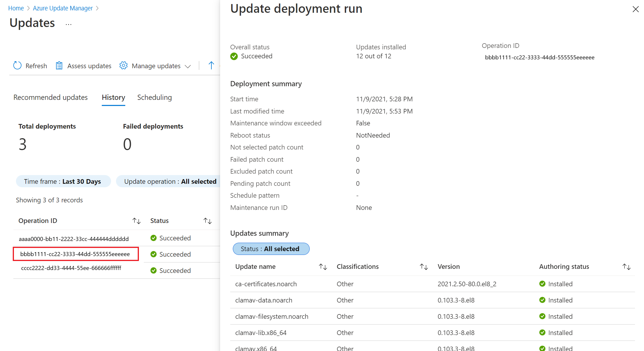Select the Status: All selected filter toggle
The width and height of the screenshot is (644, 351).
[271, 249]
